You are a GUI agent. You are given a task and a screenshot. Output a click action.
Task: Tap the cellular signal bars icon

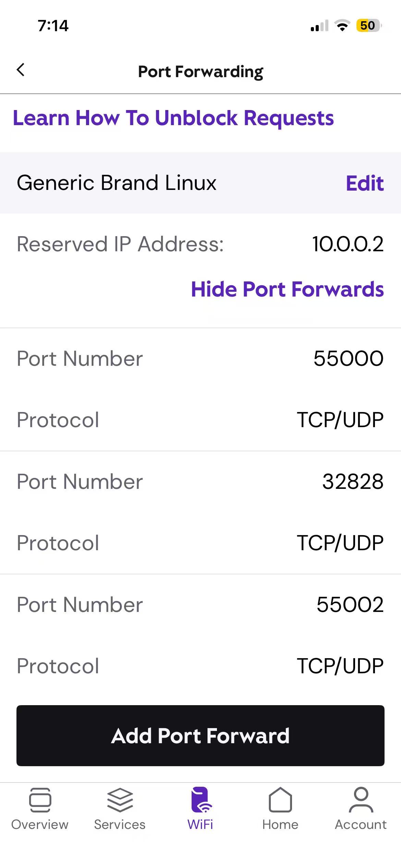coord(319,26)
